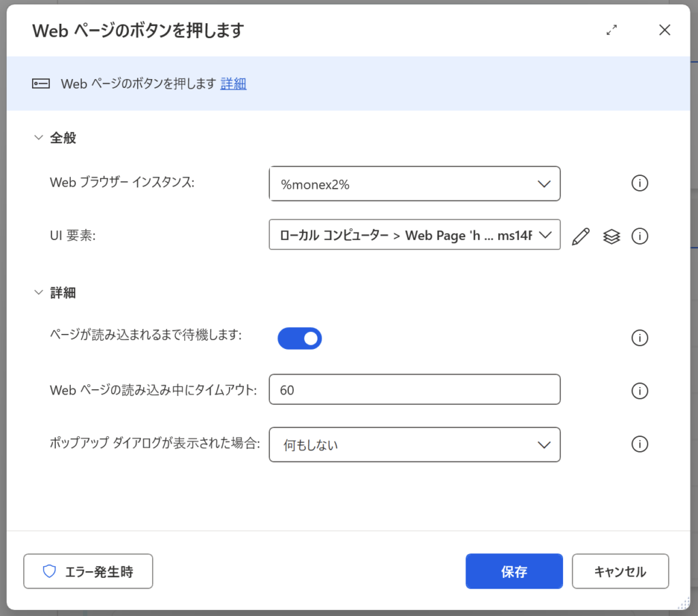Show info for the timeout field
The height and width of the screenshot is (616, 698).
[639, 390]
